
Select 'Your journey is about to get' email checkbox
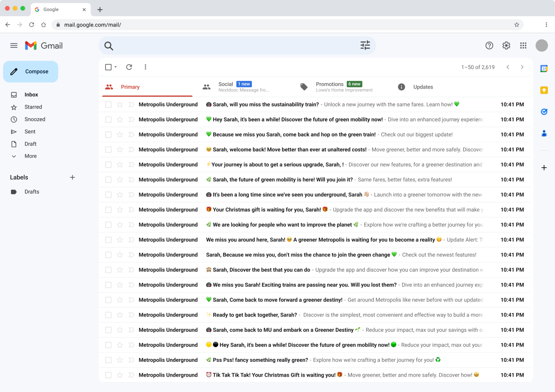point(108,165)
